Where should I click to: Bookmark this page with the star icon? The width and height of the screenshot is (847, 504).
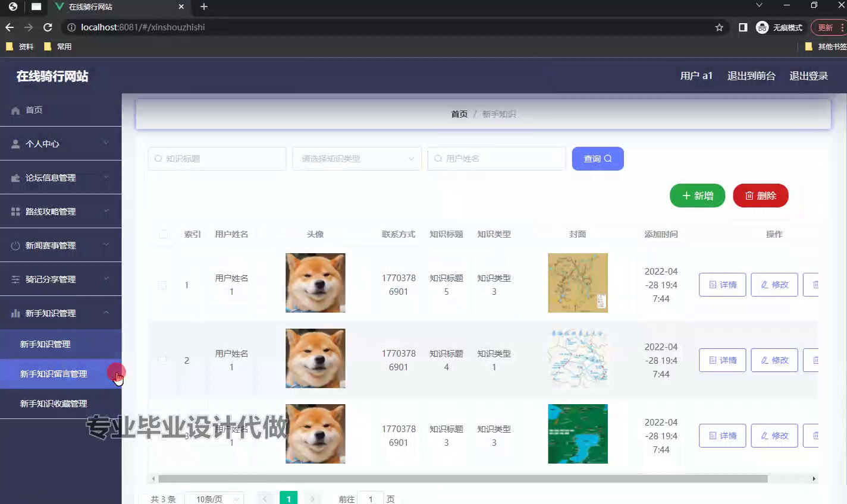[x=719, y=27]
